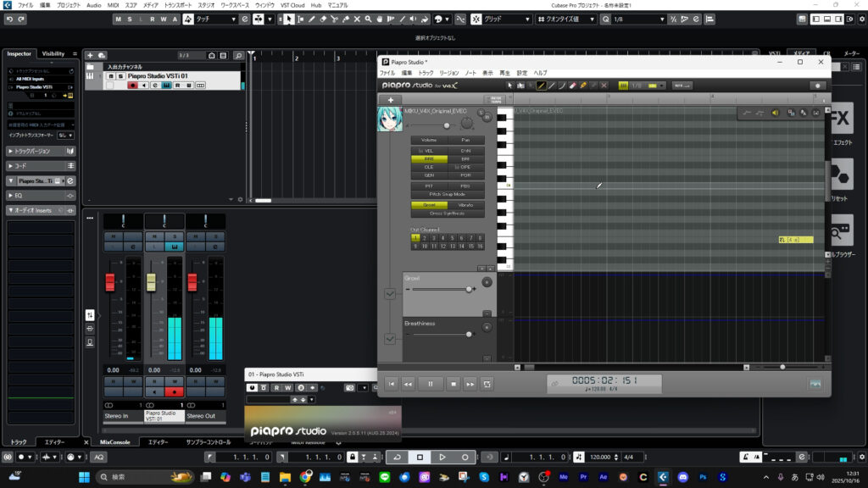The width and height of the screenshot is (868, 488).
Task: Click the Pitch Snap Mode button
Action: [x=448, y=194]
